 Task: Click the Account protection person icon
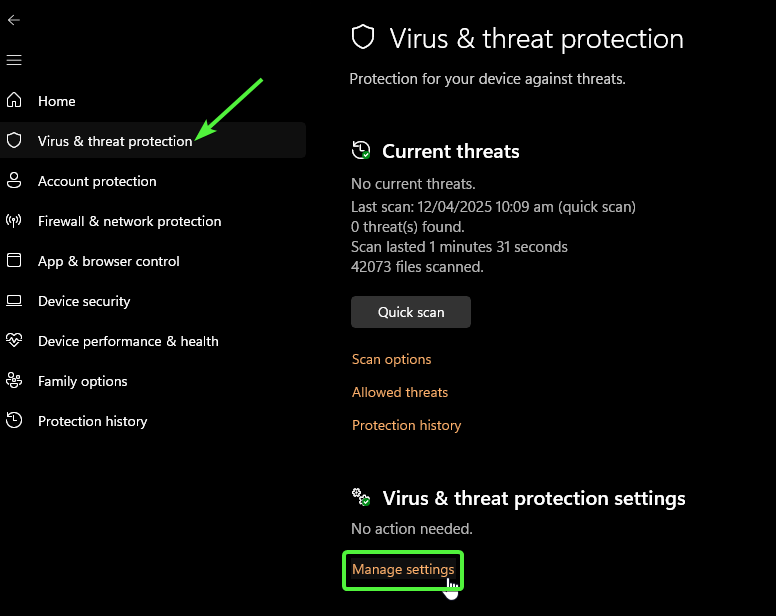click(x=14, y=181)
